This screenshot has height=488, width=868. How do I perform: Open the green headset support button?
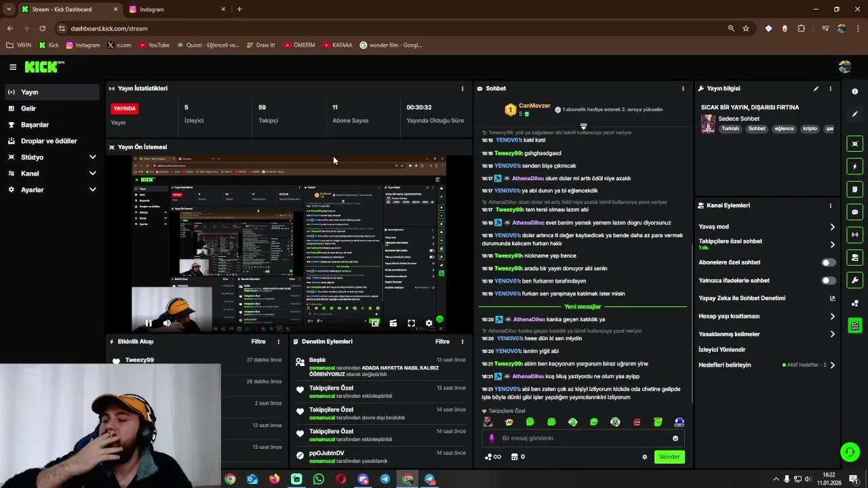tap(849, 451)
